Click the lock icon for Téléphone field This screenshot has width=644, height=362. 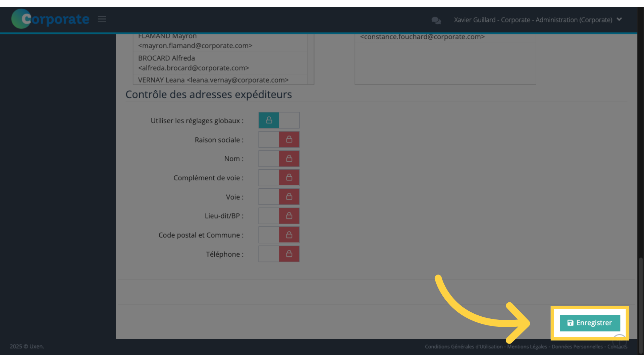(289, 254)
